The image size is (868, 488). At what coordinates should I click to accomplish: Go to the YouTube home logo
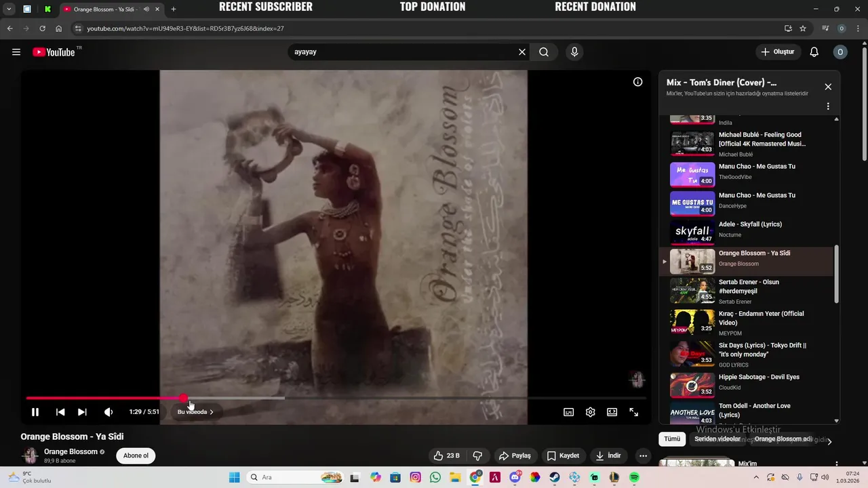coord(54,52)
